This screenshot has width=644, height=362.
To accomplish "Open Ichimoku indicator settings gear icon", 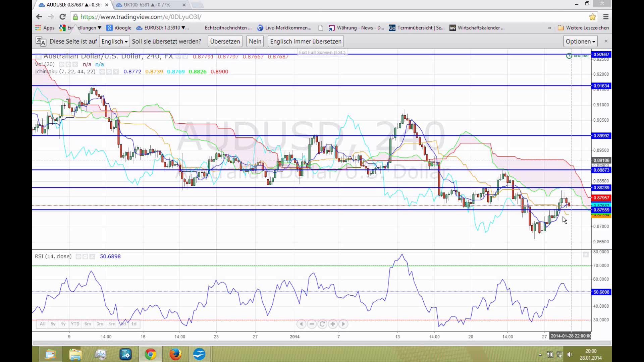I will click(109, 72).
